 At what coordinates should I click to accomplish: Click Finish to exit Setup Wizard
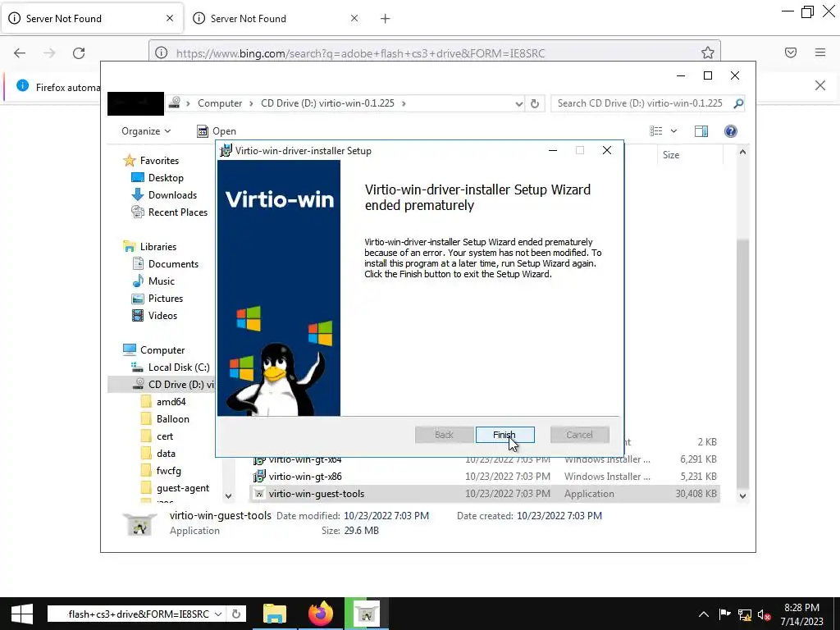[x=504, y=435]
